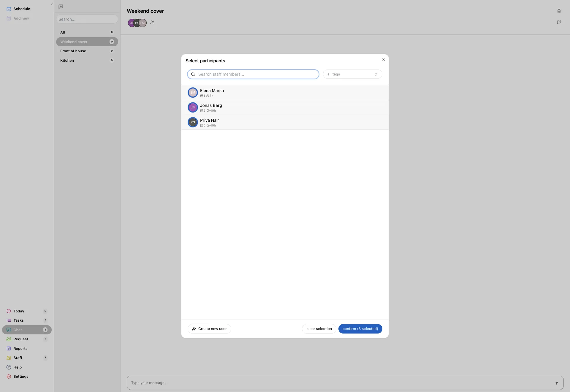Viewport: 570px width, 392px height.
Task: Go to Today in the sidebar
Action: [27, 311]
